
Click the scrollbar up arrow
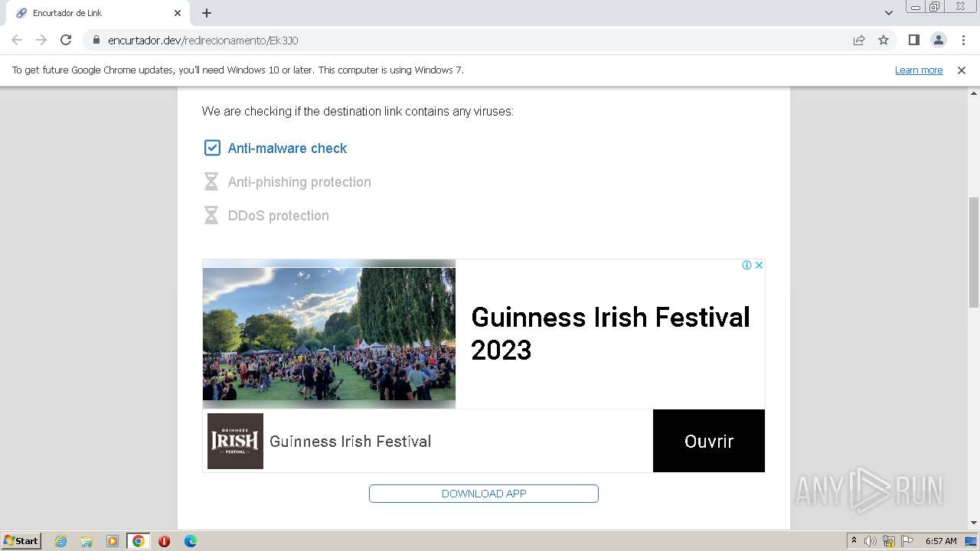(974, 93)
